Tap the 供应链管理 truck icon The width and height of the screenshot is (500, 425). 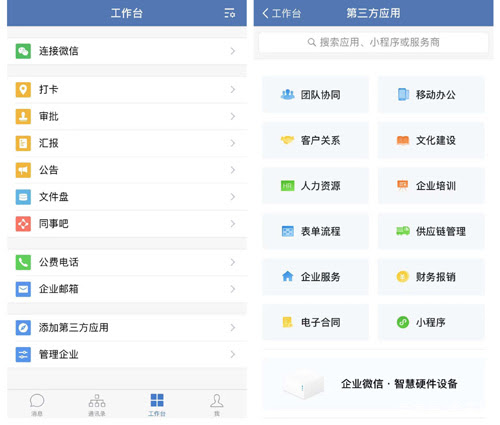[403, 231]
